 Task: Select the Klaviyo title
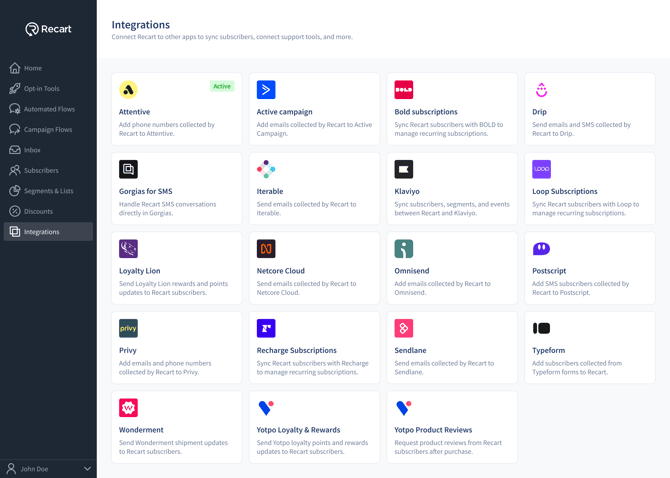[x=407, y=191]
